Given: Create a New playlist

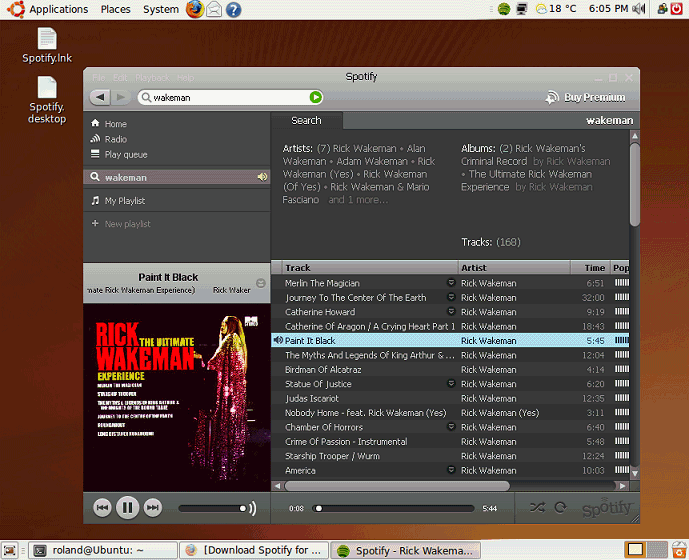Looking at the screenshot, I should point(127,224).
